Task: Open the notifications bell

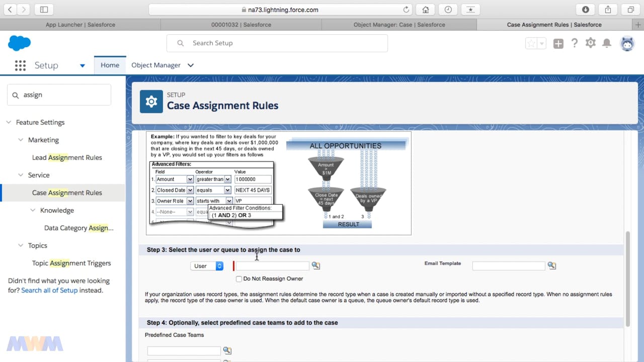Action: click(607, 43)
